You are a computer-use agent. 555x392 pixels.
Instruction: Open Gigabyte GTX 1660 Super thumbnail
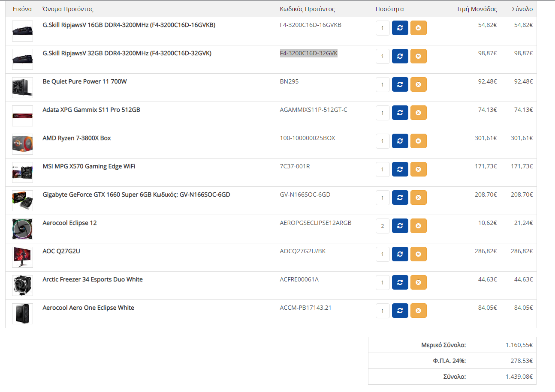pos(23,201)
